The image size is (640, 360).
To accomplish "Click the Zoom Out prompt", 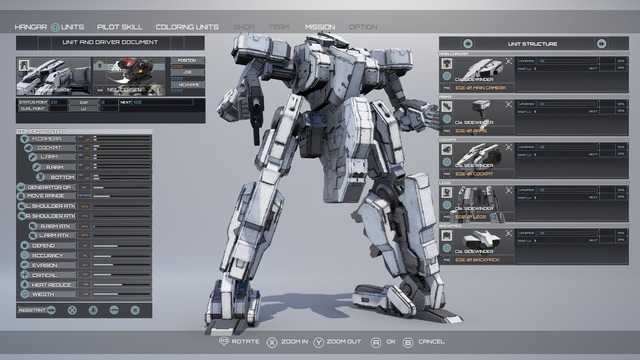I will pyautogui.click(x=337, y=342).
